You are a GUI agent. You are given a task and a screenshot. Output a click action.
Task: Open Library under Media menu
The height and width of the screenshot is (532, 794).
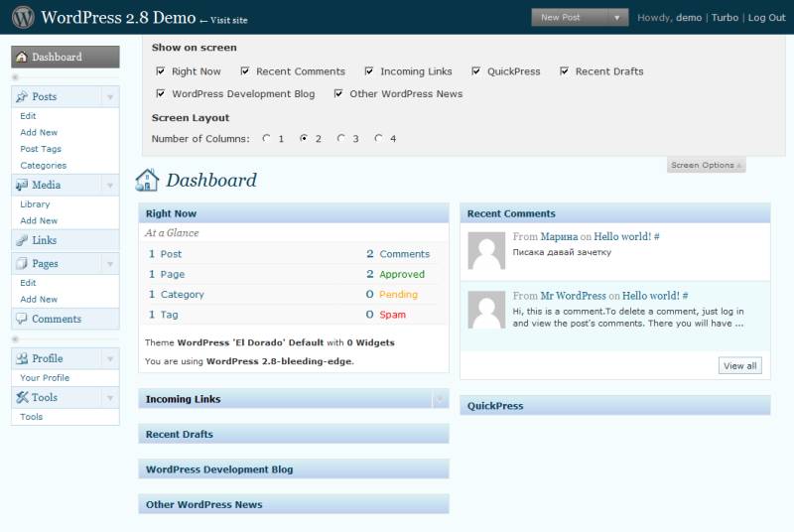point(35,203)
